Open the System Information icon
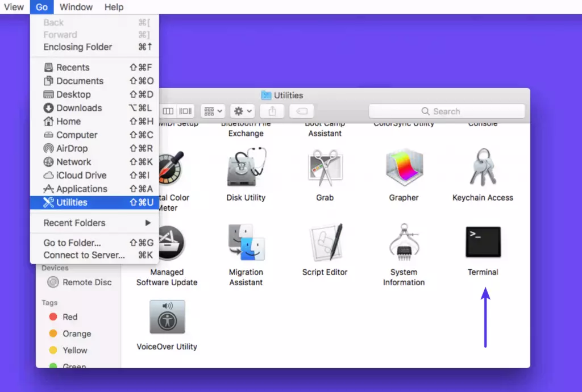582x392 pixels. point(404,243)
